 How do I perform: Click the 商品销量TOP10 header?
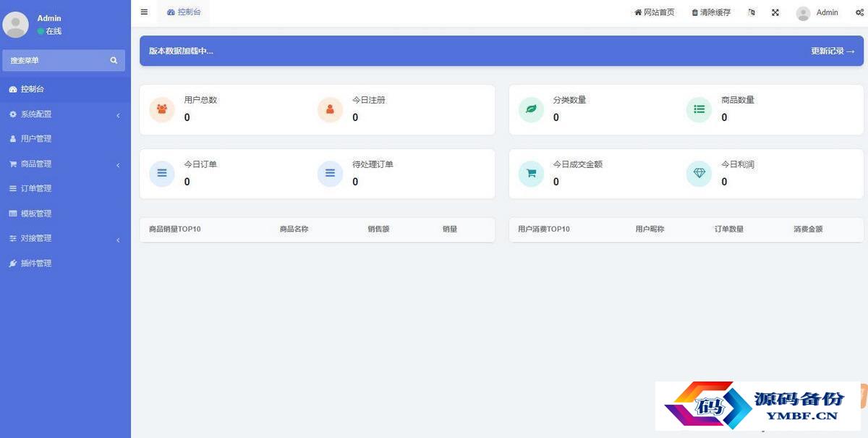coord(175,229)
